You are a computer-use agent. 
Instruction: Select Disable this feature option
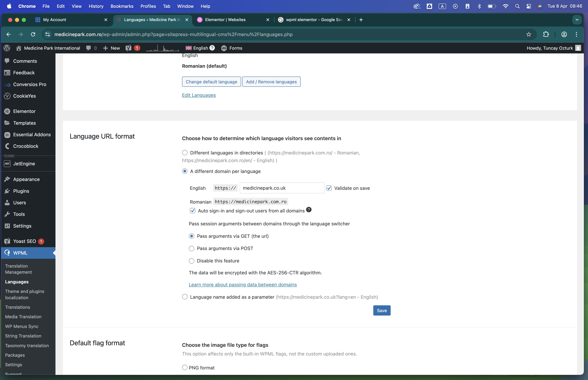(191, 261)
